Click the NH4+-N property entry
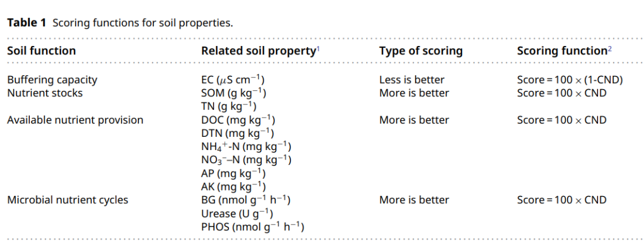Image resolution: width=644 pixels, height=242 pixels. (246, 146)
